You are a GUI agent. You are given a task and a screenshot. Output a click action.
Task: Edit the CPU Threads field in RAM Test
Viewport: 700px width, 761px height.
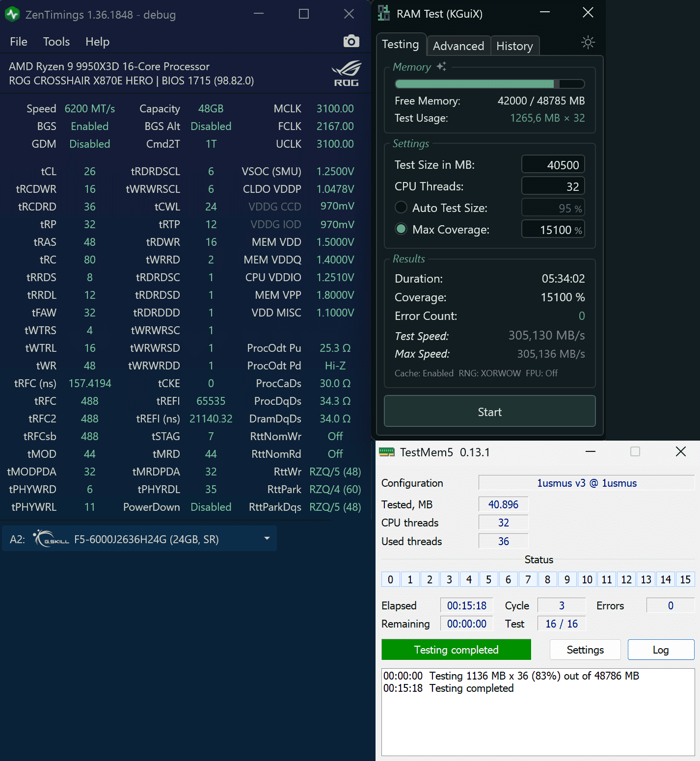point(553,186)
